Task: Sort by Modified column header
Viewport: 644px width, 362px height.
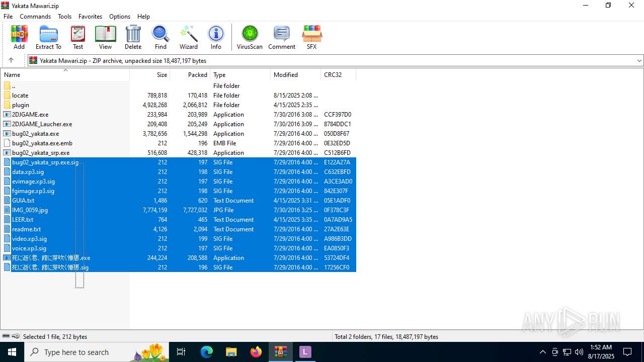Action: (x=296, y=75)
